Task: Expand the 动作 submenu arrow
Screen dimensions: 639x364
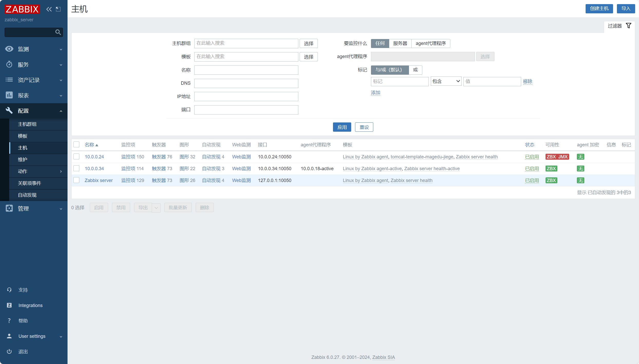Action: pos(61,171)
